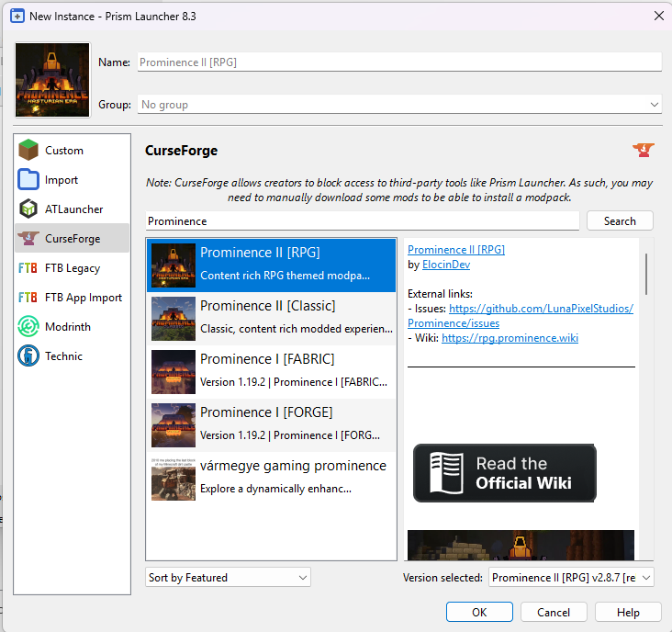The width and height of the screenshot is (672, 632).
Task: Select the Custom grass block icon
Action: coord(28,151)
